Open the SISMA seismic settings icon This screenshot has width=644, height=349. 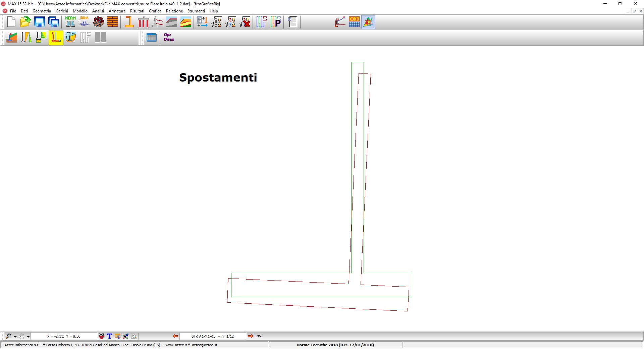85,22
